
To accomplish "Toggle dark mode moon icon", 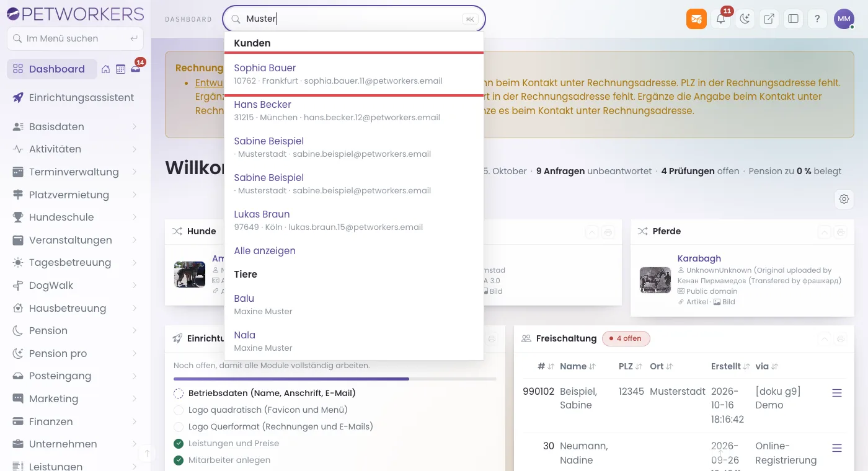I will (745, 19).
